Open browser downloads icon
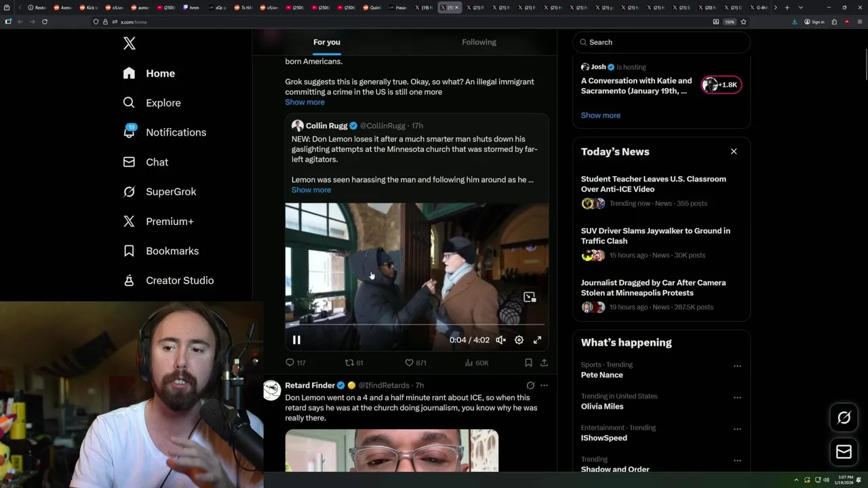The width and height of the screenshot is (868, 488). click(x=795, y=22)
